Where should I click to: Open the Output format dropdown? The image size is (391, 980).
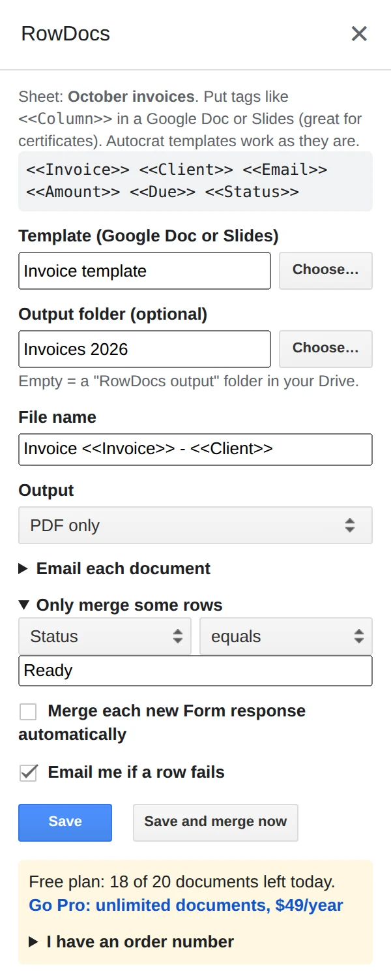pyautogui.click(x=195, y=525)
